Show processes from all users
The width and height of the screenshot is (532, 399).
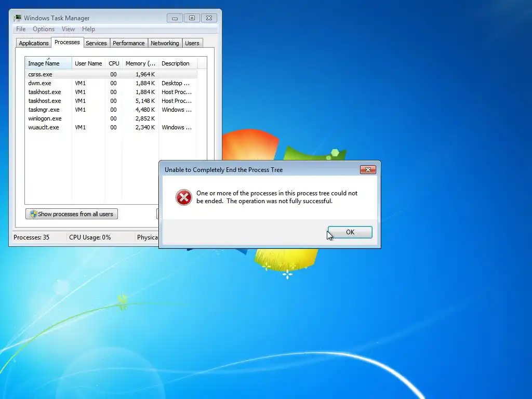pyautogui.click(x=72, y=214)
